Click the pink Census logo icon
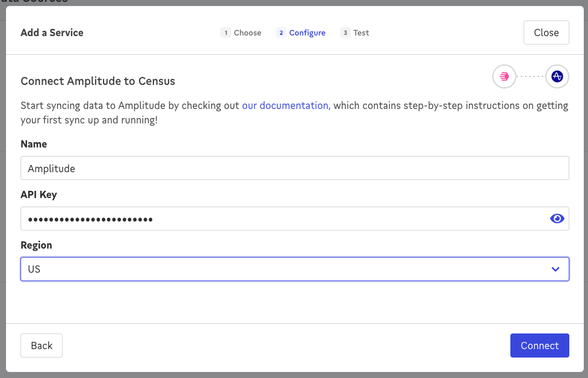This screenshot has width=588, height=378. point(504,76)
